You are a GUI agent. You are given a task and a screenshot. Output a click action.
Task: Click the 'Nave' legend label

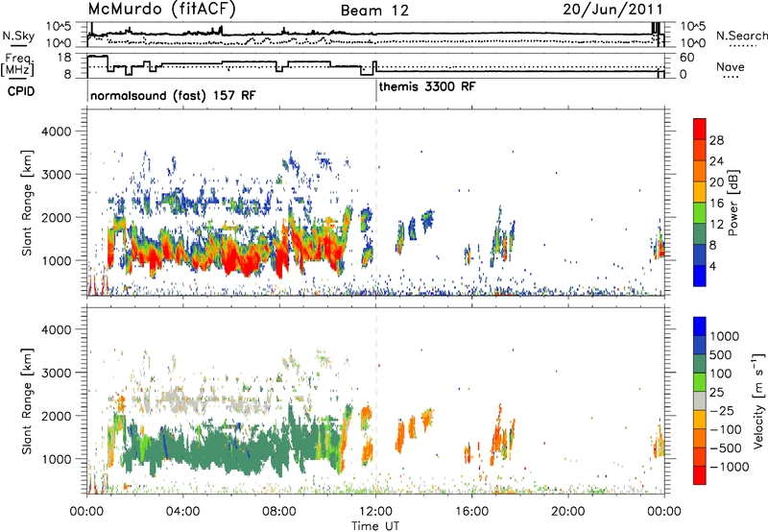[x=731, y=66]
